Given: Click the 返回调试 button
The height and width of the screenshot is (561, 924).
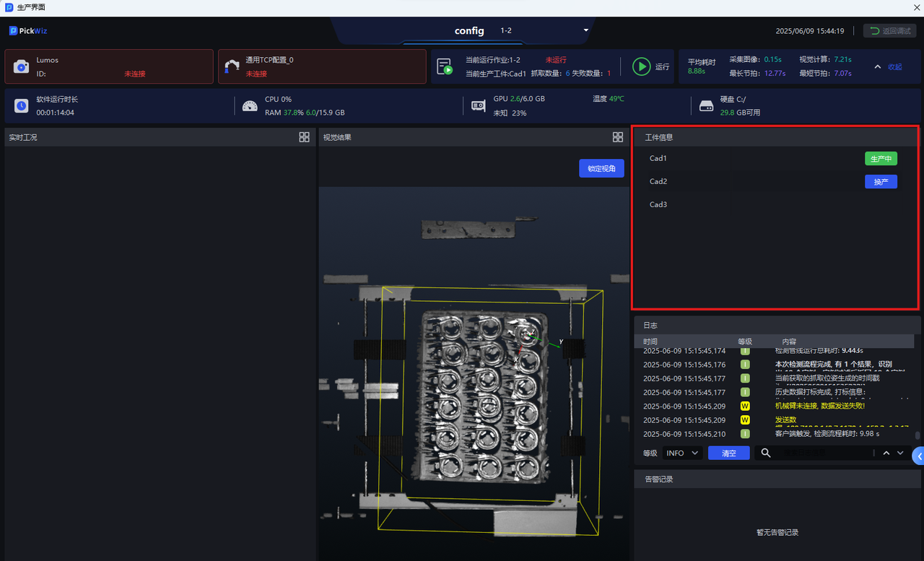Looking at the screenshot, I should [889, 31].
